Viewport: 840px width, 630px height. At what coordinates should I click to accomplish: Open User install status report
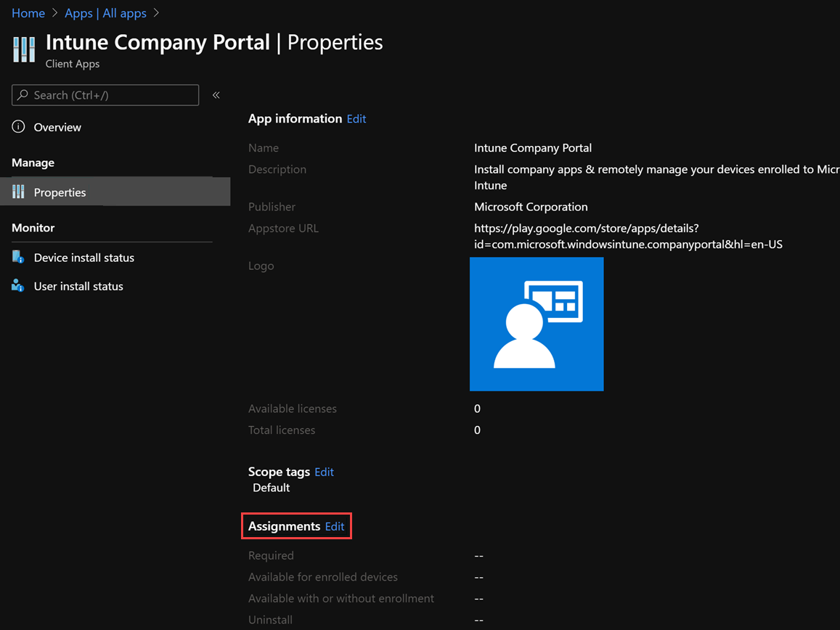78,286
